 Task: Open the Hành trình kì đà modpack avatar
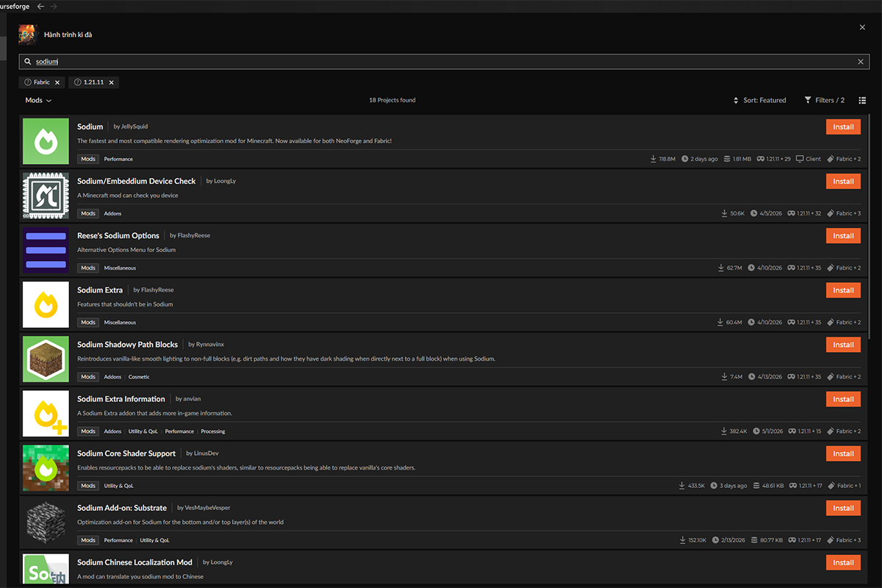pos(27,35)
